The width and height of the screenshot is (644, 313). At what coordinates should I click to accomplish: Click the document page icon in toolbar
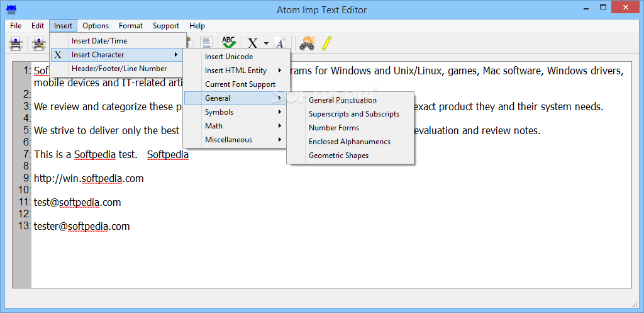(x=206, y=42)
